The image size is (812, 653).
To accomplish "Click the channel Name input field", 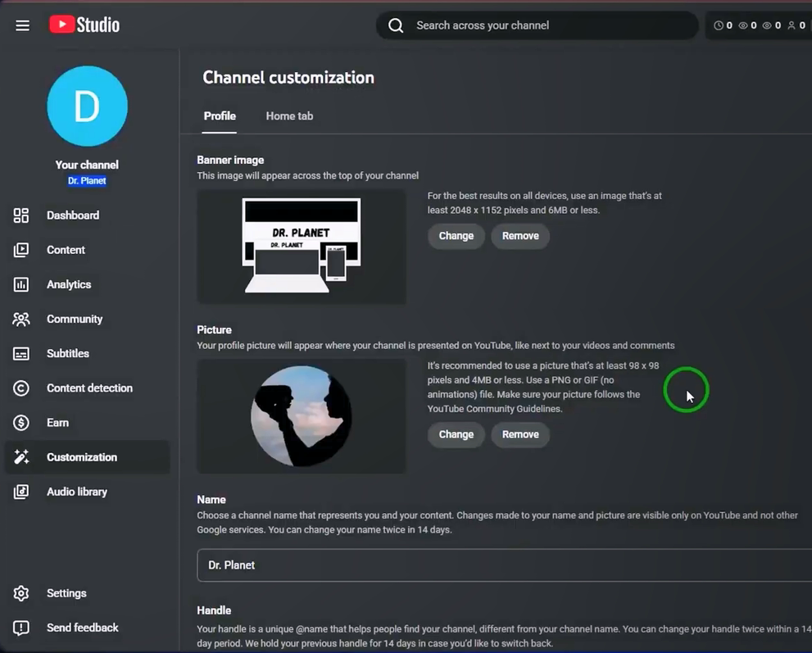I will (505, 565).
